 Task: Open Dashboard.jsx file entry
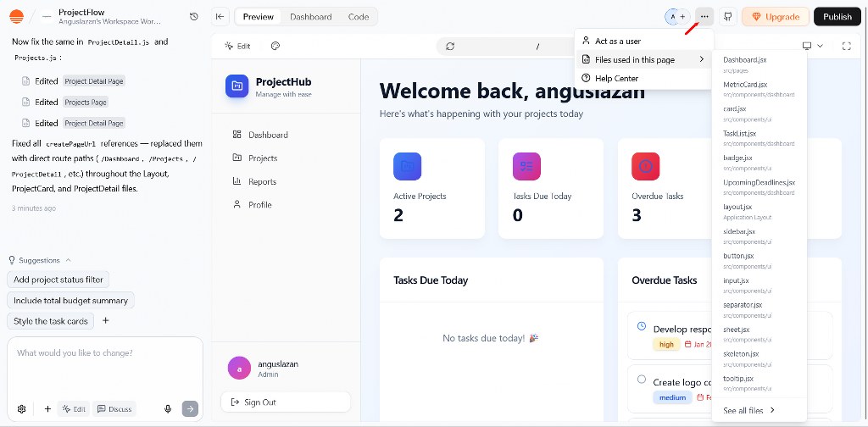759,64
